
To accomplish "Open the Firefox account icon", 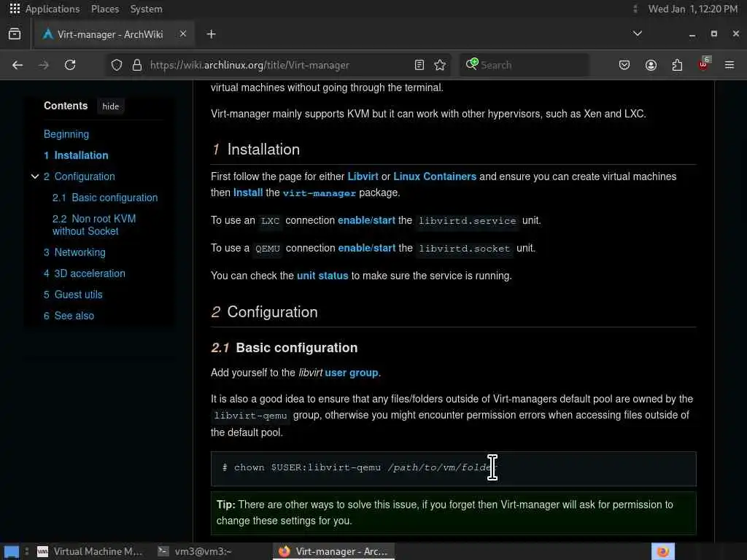I will coord(651,65).
